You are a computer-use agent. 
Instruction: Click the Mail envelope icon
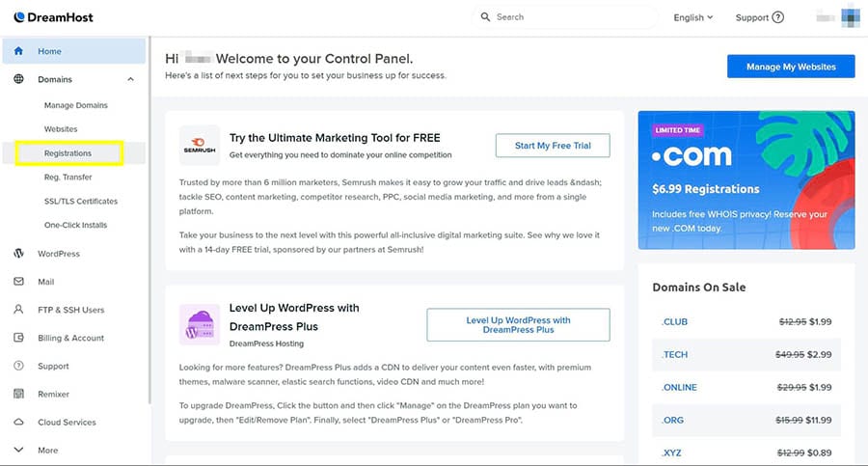(x=19, y=282)
